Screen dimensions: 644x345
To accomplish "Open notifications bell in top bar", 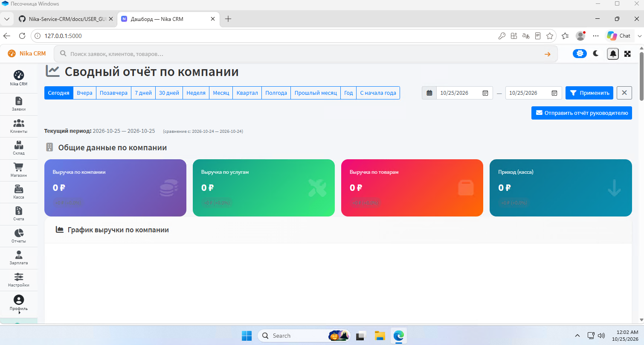I will click(x=613, y=54).
